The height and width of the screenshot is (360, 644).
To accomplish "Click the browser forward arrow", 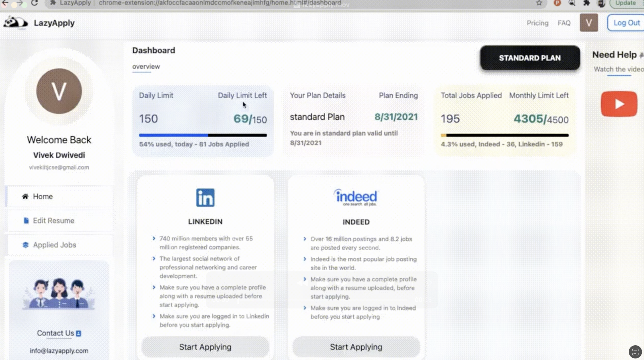I will (x=20, y=3).
